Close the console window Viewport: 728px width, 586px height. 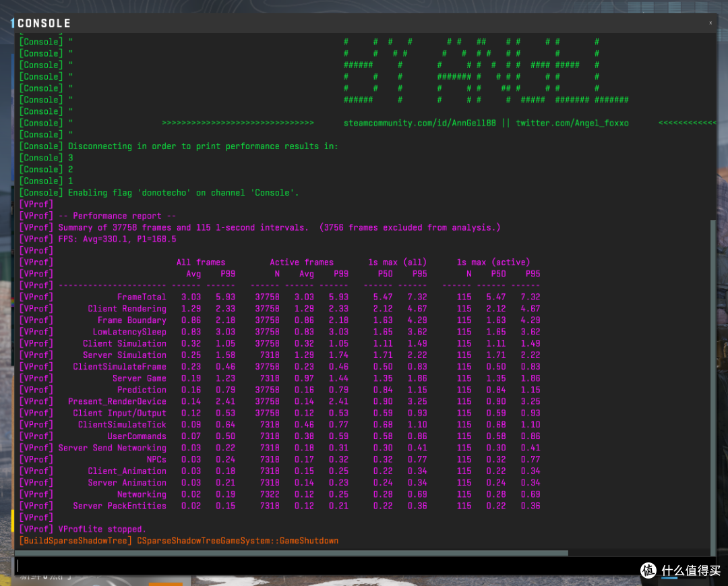(x=710, y=23)
